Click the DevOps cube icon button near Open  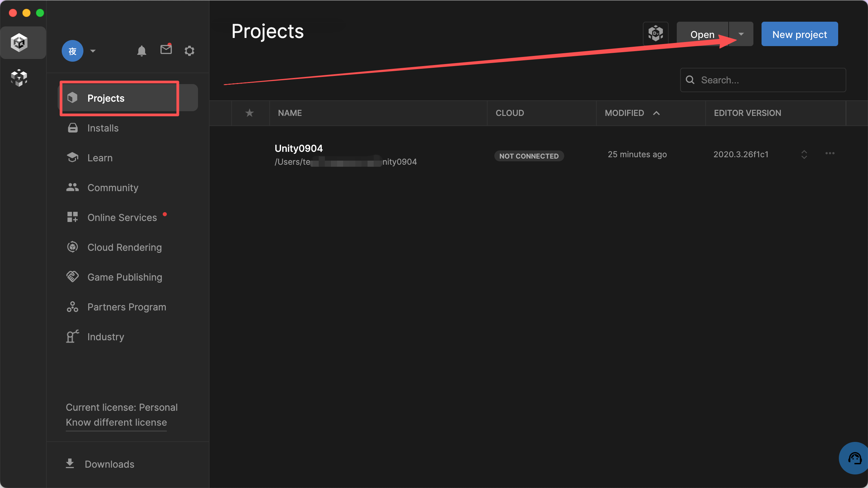[656, 34]
